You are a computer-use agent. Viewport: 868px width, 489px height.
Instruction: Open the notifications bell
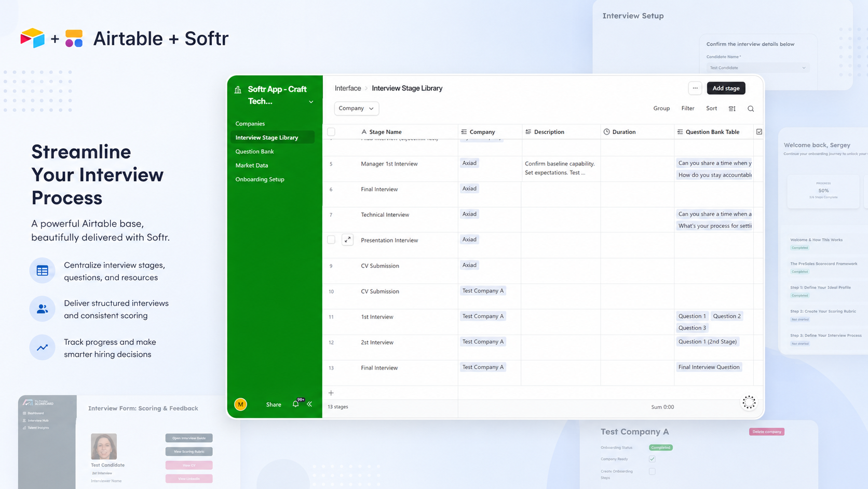click(296, 404)
